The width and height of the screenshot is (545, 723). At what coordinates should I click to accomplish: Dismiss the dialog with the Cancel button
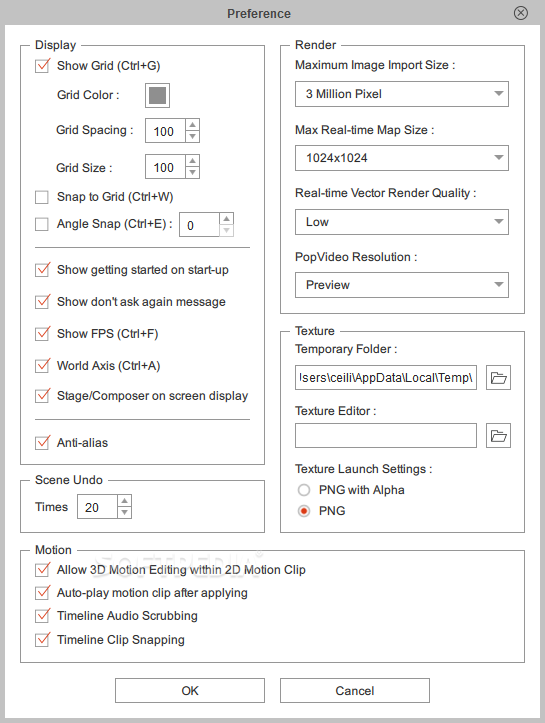(x=355, y=691)
